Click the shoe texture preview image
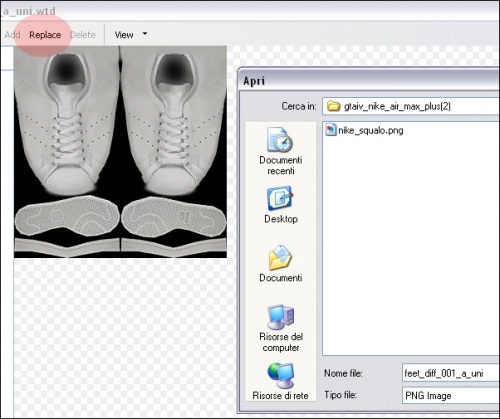Screen dimensions: 500x419 click(120, 152)
